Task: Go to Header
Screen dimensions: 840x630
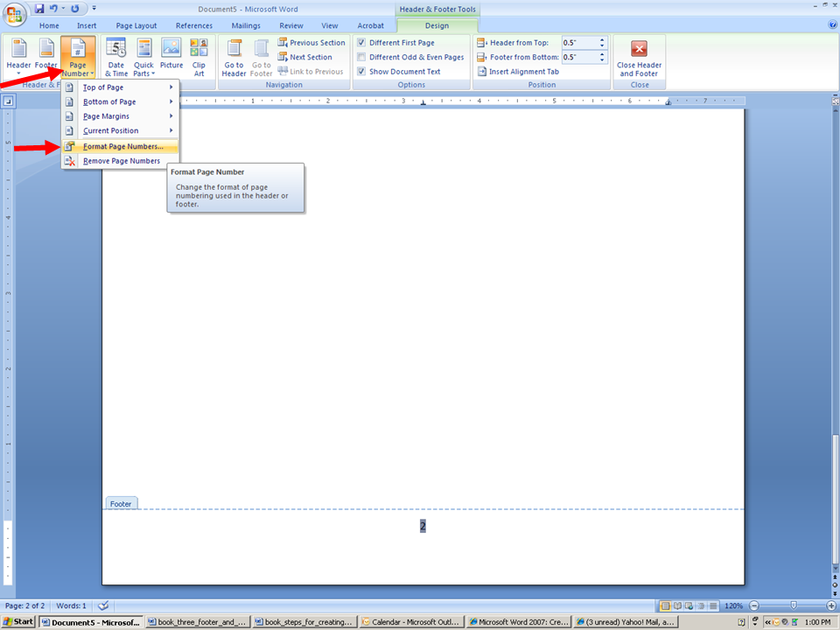Action: [234, 57]
